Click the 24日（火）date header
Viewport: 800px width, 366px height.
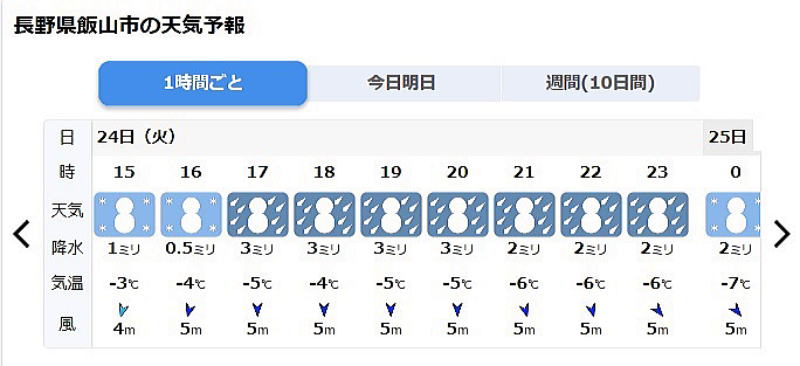pos(136,137)
